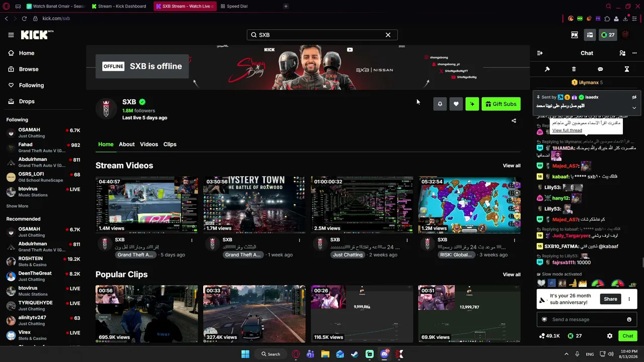Click the green Chat send button
Screen dimensions: 644x362
point(628,336)
